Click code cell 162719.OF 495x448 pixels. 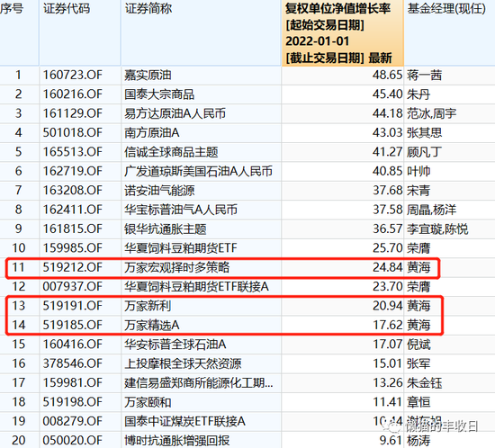pyautogui.click(x=73, y=171)
